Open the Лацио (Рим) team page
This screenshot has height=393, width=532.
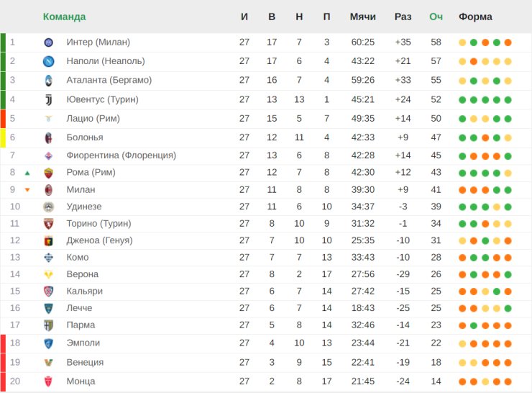click(x=93, y=118)
